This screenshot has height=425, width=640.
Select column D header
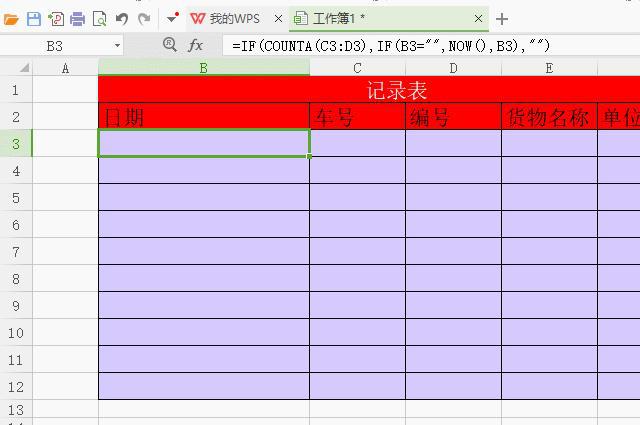point(453,68)
